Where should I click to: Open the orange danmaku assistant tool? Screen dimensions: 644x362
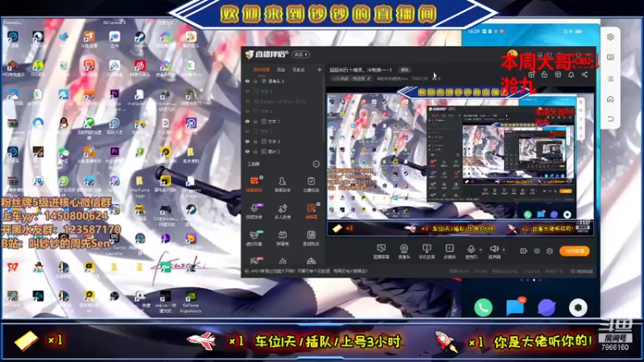coord(254,184)
